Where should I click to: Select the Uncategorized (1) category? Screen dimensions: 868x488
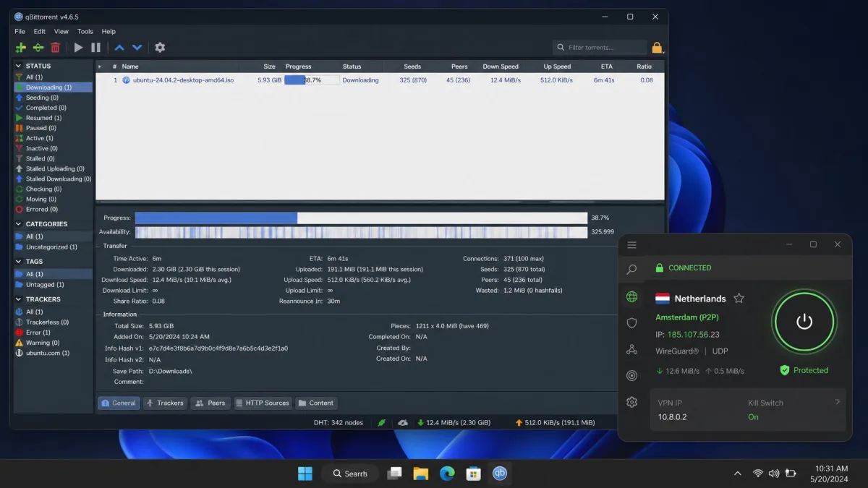[53, 247]
